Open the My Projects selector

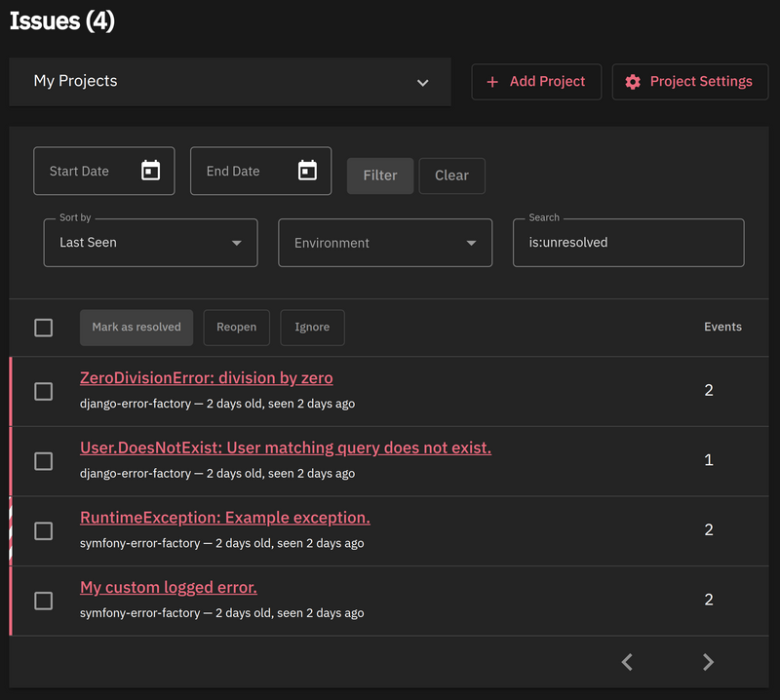pyautogui.click(x=230, y=83)
